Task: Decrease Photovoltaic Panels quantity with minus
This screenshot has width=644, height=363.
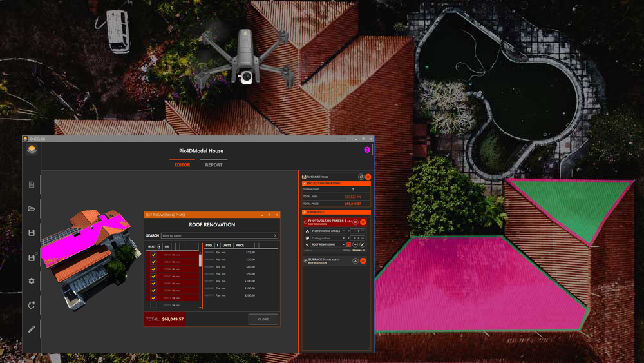Action: [363, 231]
